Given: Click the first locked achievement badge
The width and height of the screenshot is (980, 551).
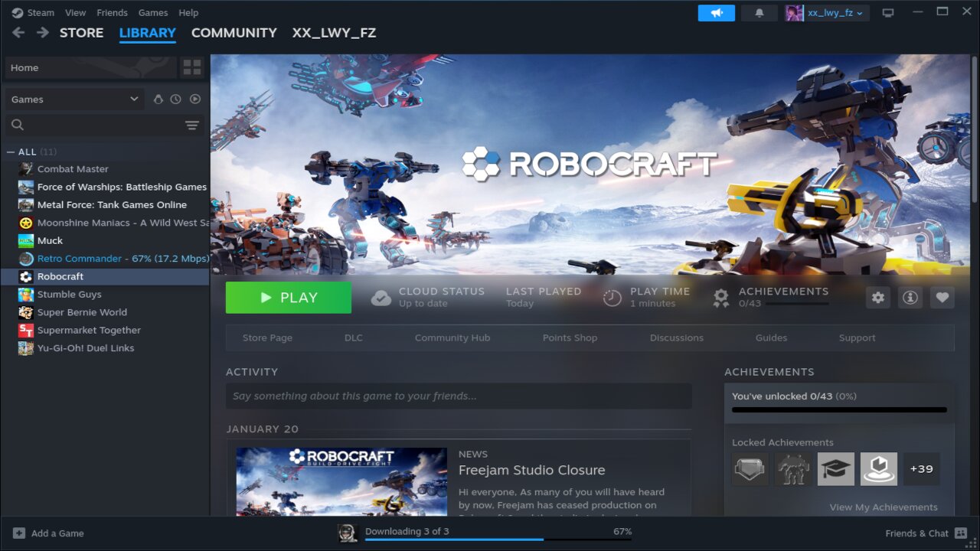Looking at the screenshot, I should 750,469.
